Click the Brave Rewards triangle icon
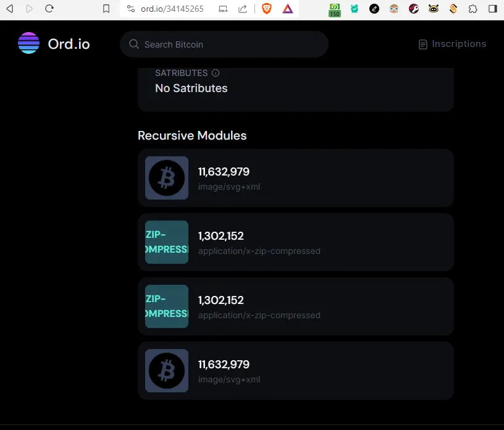This screenshot has width=504, height=430. [x=288, y=9]
